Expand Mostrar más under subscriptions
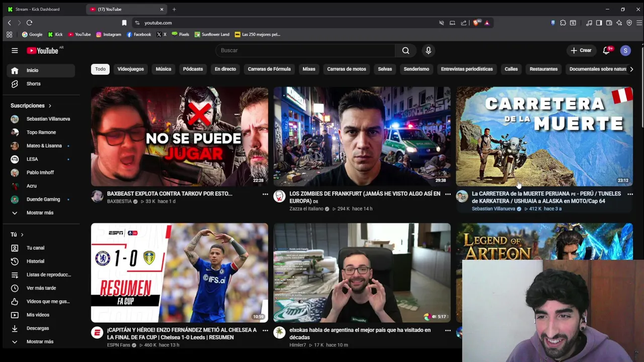 pyautogui.click(x=40, y=213)
